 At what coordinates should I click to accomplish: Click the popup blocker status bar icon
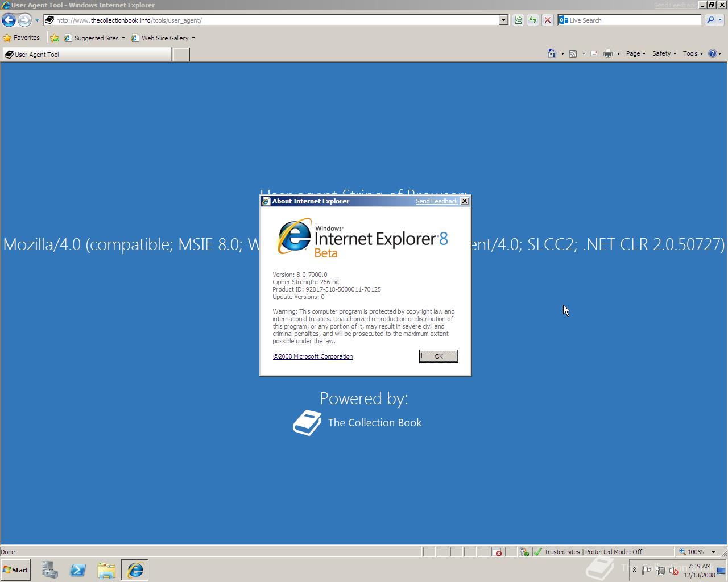pos(498,552)
